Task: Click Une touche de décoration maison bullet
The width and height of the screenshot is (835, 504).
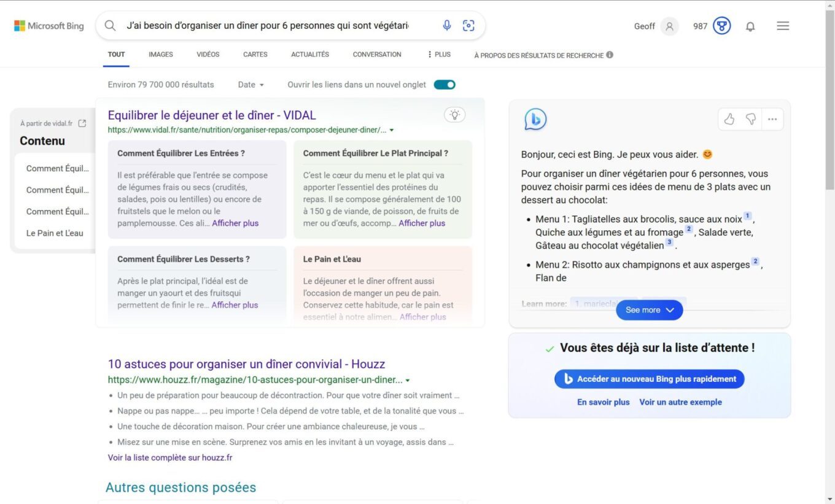Action: [271, 427]
